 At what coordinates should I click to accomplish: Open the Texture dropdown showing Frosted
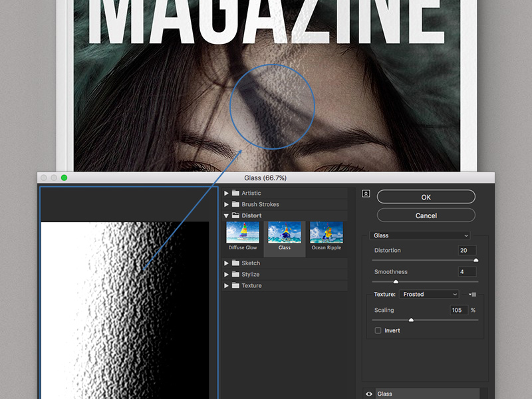point(429,294)
